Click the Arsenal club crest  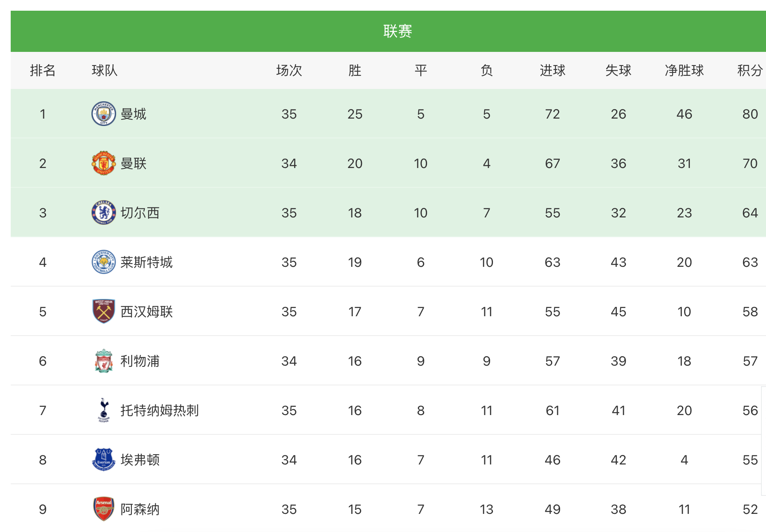coord(103,509)
